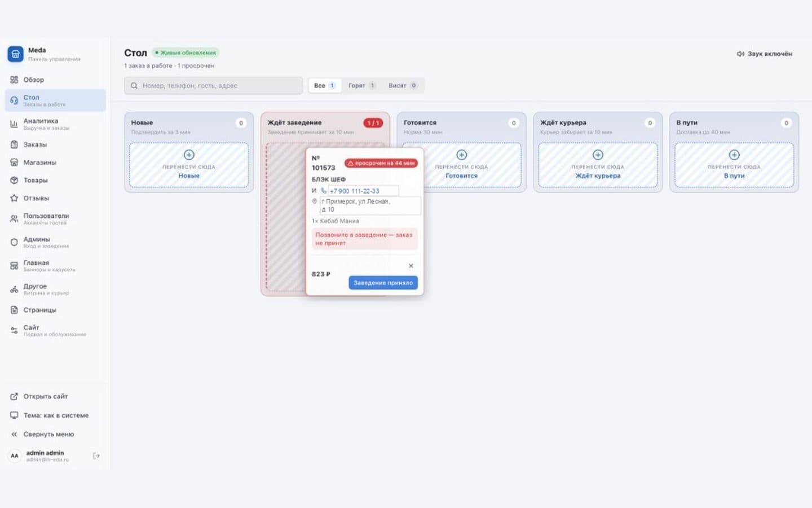The height and width of the screenshot is (508, 812).
Task: Focus the order search field
Action: [x=213, y=86]
